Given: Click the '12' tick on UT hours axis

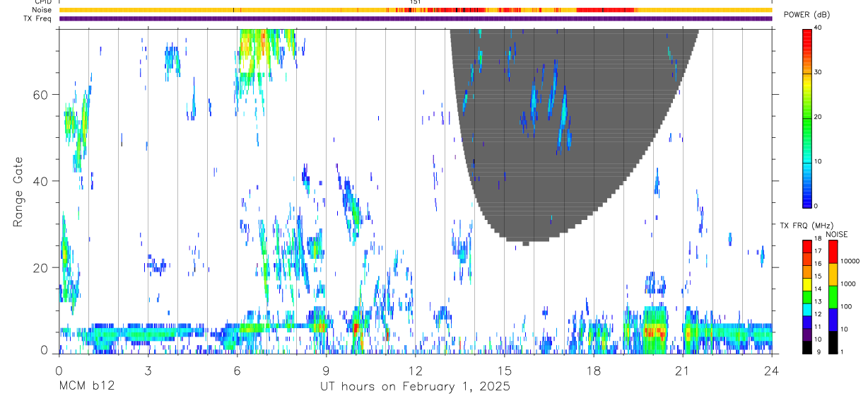Looking at the screenshot, I should [x=416, y=370].
